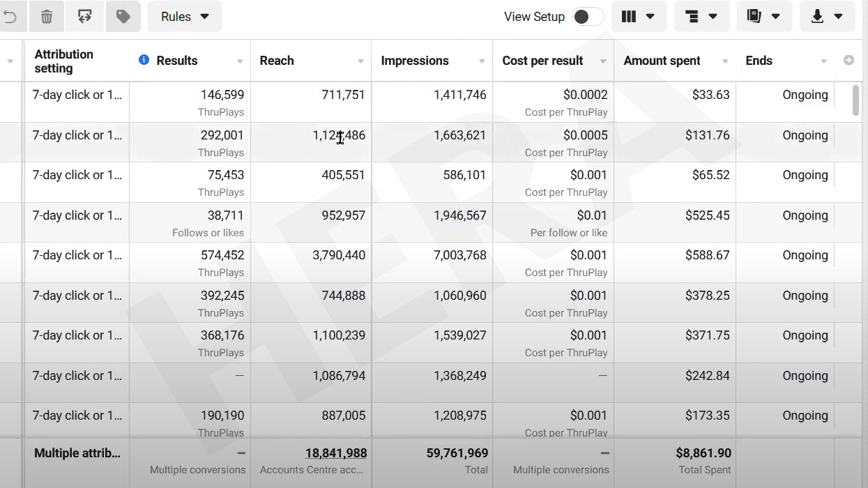Click the Reach column header text
Image resolution: width=868 pixels, height=488 pixels.
[x=277, y=61]
